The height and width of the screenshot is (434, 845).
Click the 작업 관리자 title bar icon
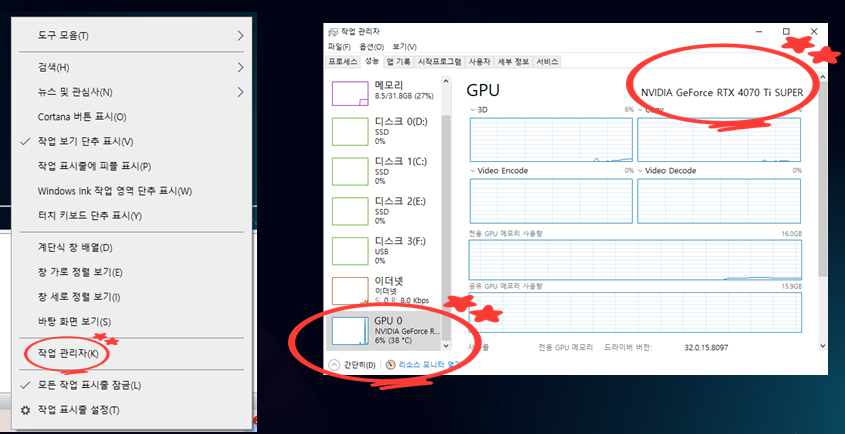click(333, 32)
